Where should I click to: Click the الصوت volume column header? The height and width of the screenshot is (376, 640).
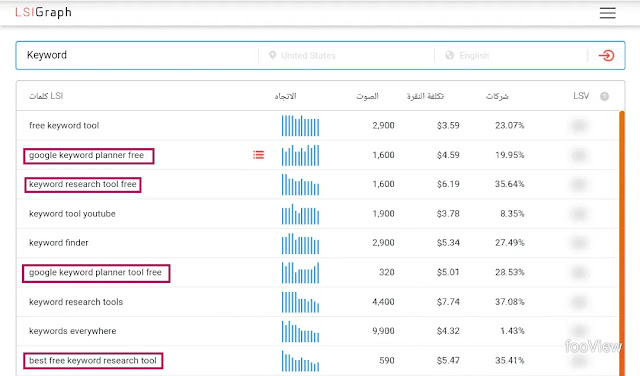tap(367, 96)
